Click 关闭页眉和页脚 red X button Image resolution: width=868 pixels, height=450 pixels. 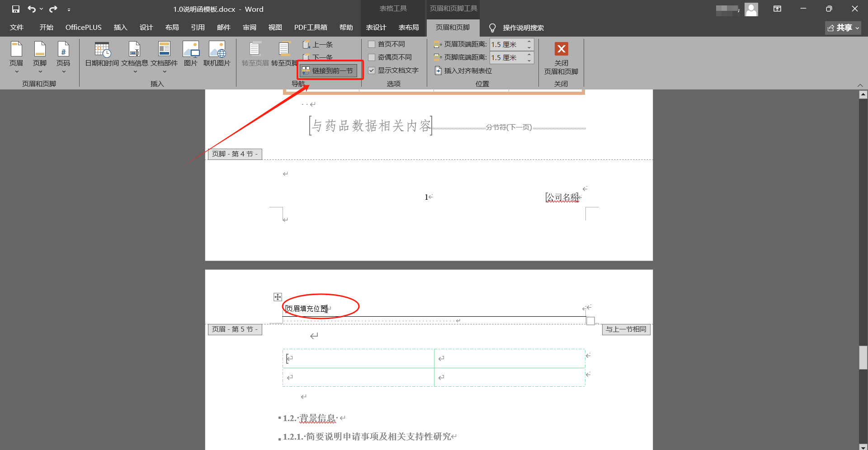click(561, 49)
